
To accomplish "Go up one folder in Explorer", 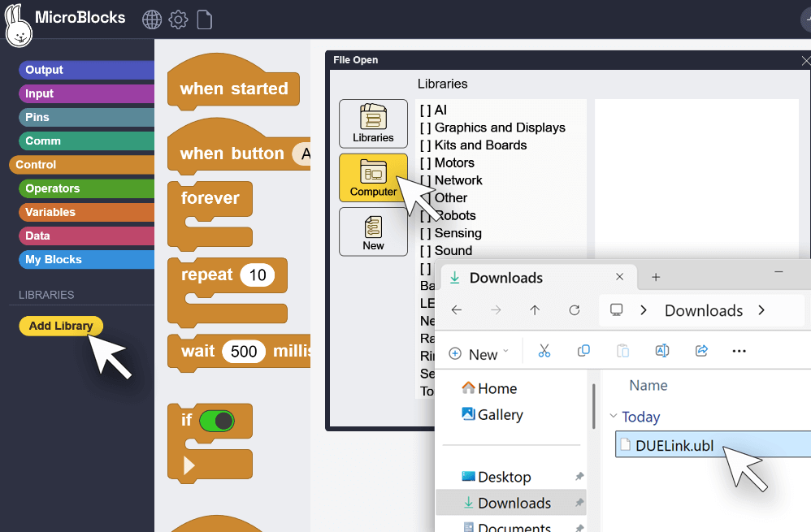I will 535,310.
